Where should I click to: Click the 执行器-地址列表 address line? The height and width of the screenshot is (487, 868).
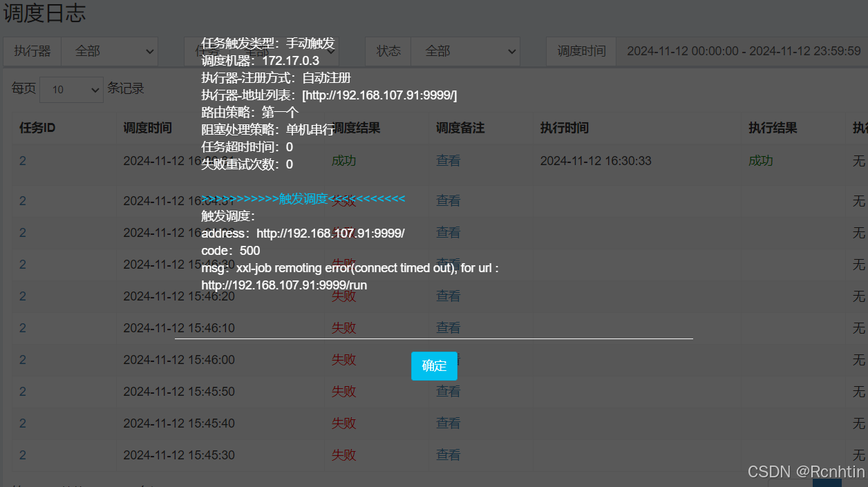[329, 95]
